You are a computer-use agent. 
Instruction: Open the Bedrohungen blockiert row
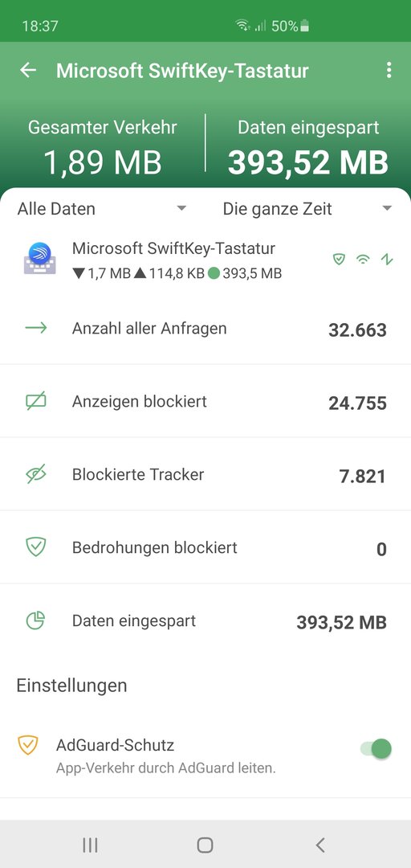pos(205,547)
